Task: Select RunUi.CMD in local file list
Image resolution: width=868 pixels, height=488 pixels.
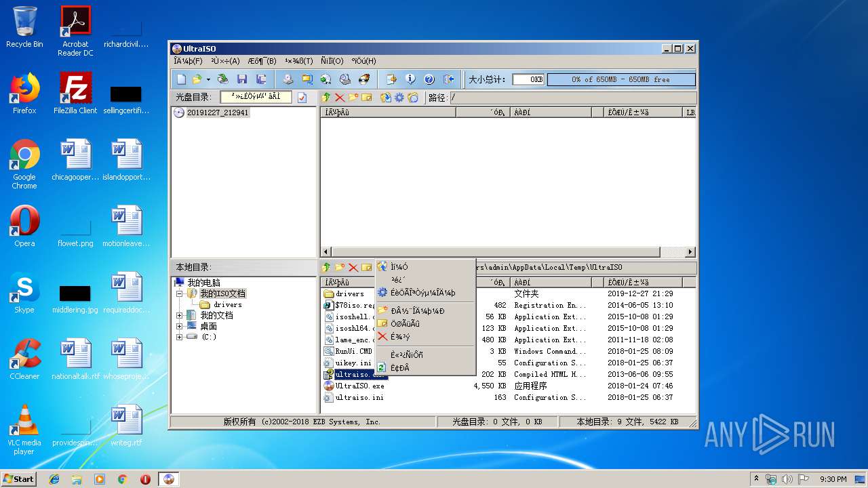Action: coord(353,351)
